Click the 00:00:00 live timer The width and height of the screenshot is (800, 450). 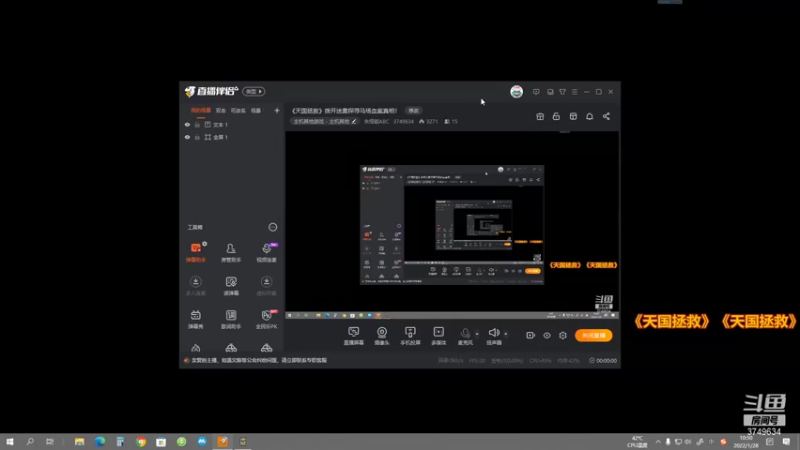tap(603, 360)
